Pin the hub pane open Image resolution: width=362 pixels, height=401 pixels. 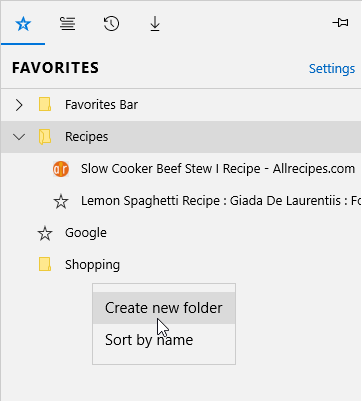(341, 23)
